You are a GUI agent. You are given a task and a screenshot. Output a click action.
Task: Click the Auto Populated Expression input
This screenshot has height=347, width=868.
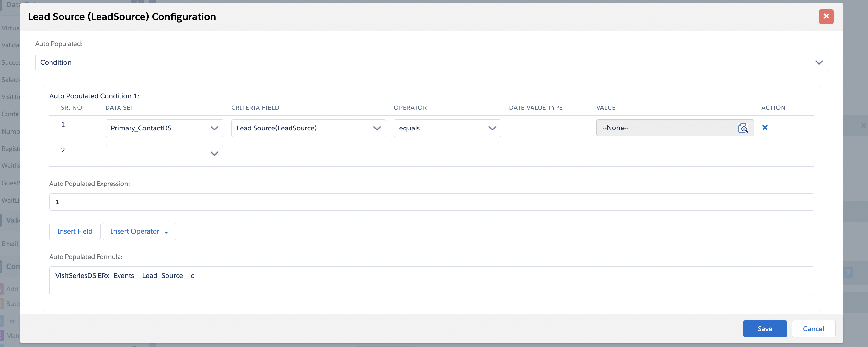click(x=431, y=202)
